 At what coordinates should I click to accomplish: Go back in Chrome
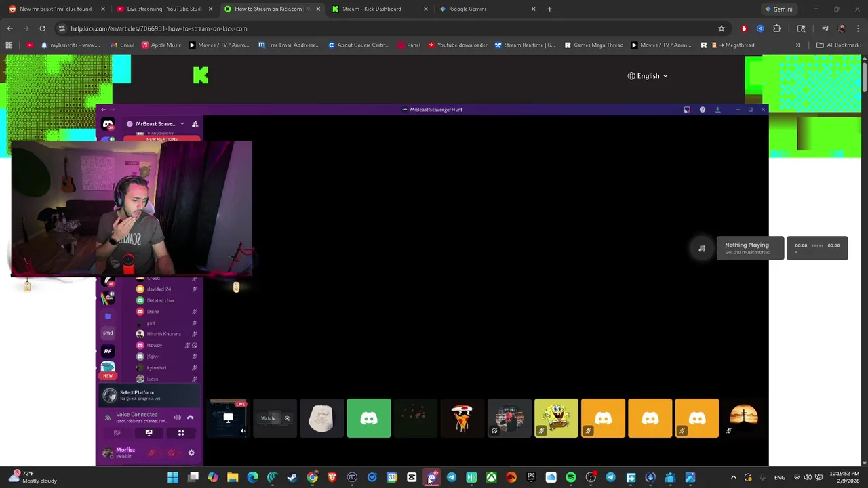click(x=9, y=28)
